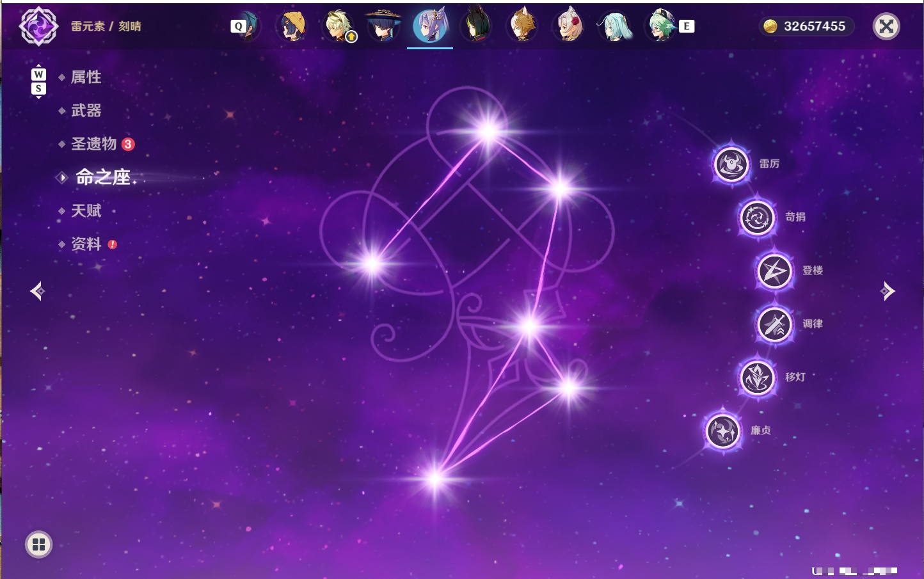
Task: Go to next character with right arrow
Action: click(888, 291)
